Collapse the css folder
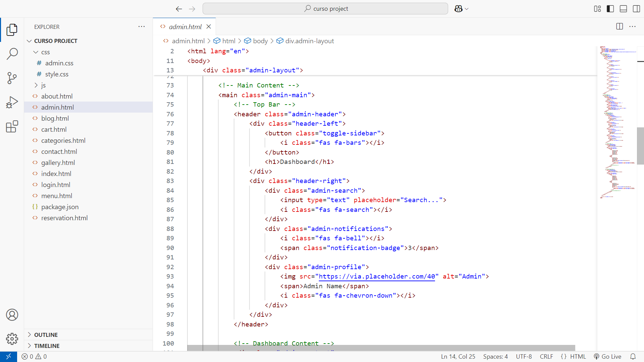 click(89, 52)
